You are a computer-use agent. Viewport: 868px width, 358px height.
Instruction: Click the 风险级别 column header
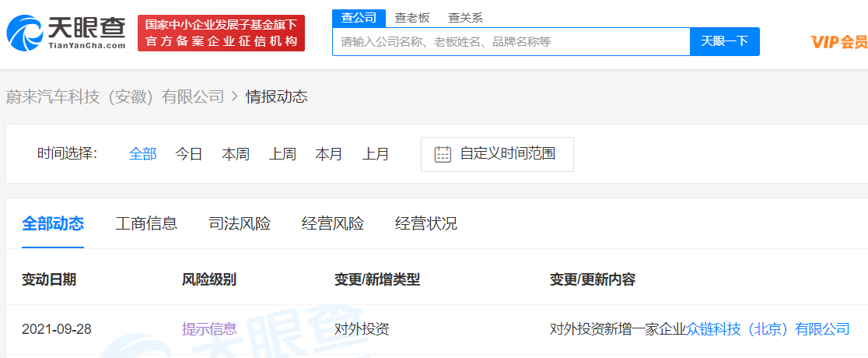pyautogui.click(x=209, y=280)
